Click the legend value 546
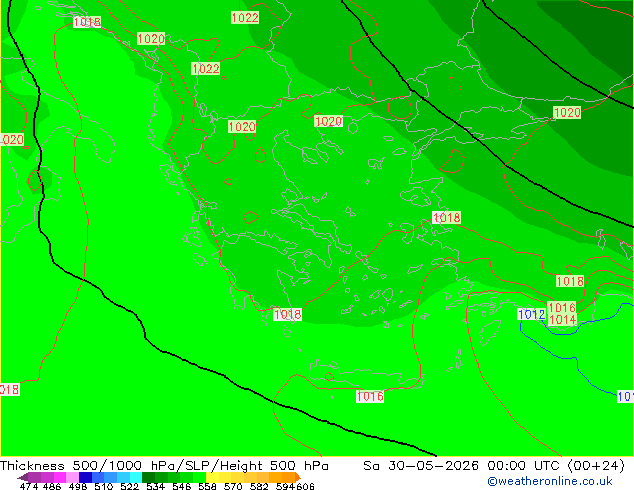The width and height of the screenshot is (634, 490). (x=182, y=486)
